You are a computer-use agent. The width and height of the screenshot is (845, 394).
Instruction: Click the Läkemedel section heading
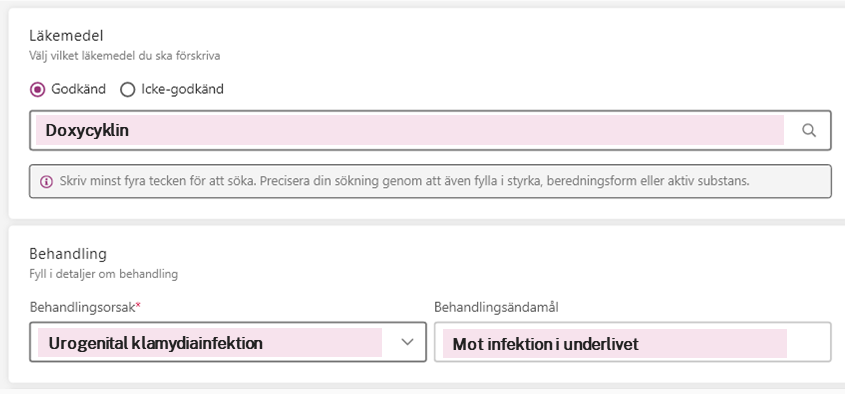66,36
